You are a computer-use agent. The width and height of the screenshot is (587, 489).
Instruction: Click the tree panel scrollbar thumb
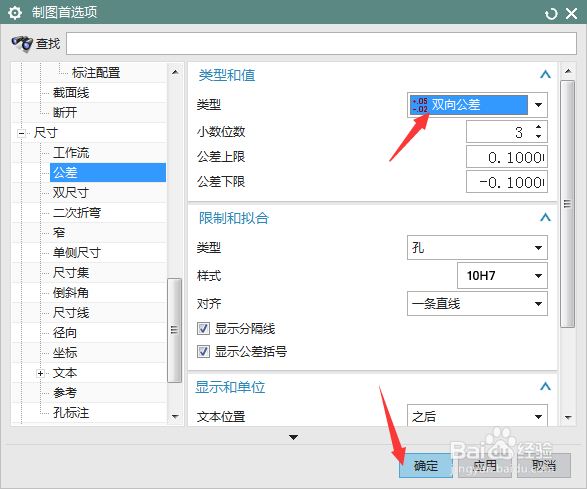click(174, 330)
